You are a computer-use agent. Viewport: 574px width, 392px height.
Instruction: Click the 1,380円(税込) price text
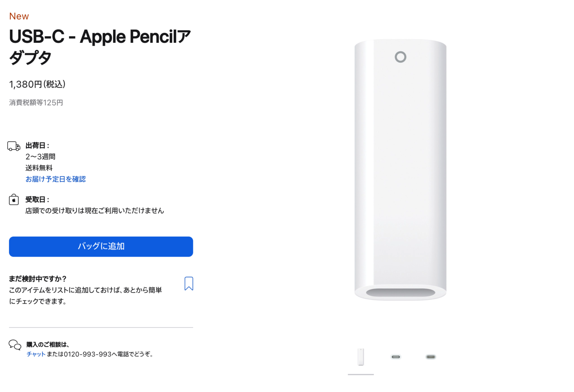pyautogui.click(x=37, y=84)
